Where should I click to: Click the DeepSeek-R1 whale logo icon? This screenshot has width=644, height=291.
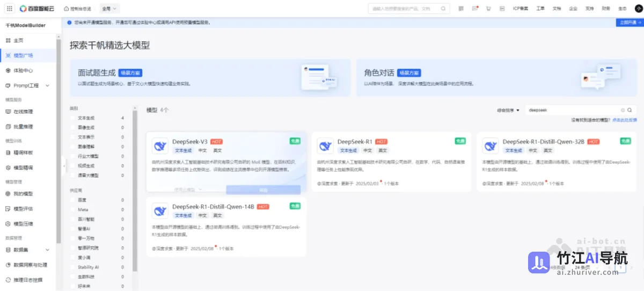tap(325, 146)
